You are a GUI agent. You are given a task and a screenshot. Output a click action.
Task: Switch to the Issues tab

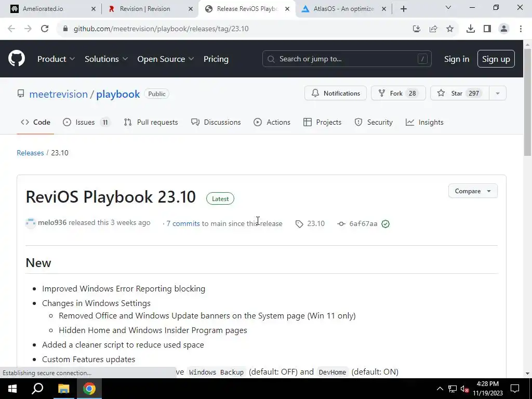pyautogui.click(x=87, y=122)
